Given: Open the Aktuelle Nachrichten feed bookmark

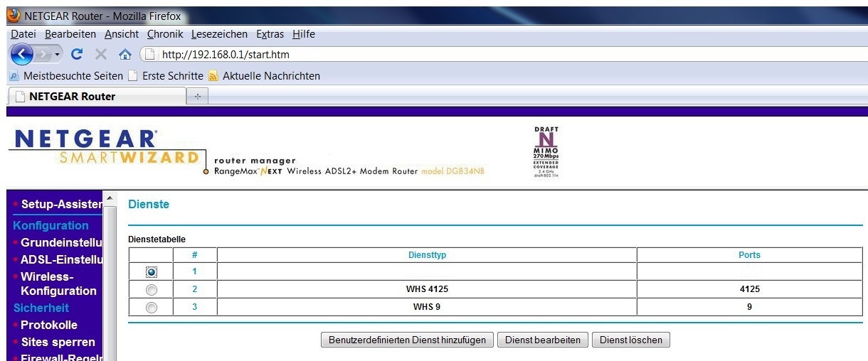Looking at the screenshot, I should click(x=264, y=75).
